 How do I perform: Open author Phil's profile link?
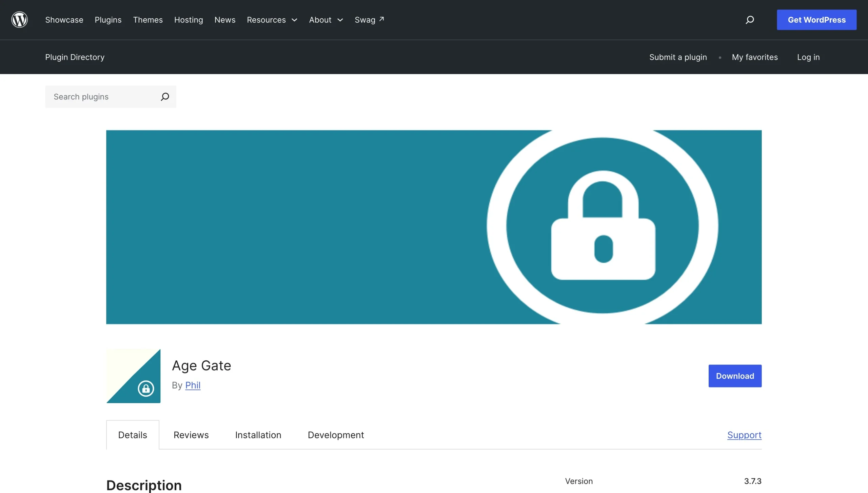coord(193,385)
